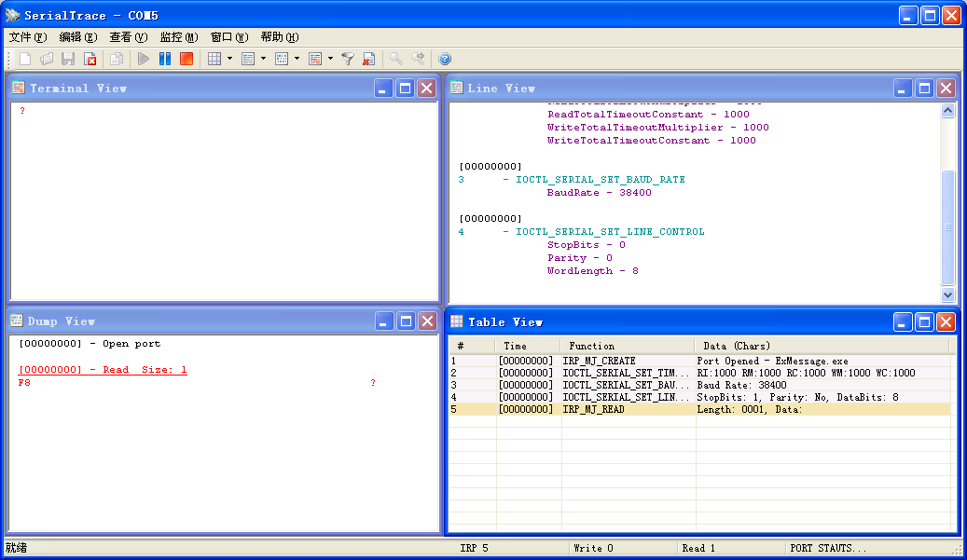Viewport: 967px width, 560px height.
Task: Click the clear log document icon
Action: (x=368, y=59)
